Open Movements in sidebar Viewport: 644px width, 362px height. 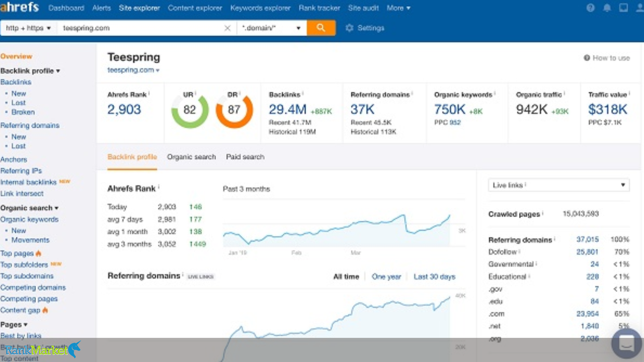pyautogui.click(x=31, y=240)
